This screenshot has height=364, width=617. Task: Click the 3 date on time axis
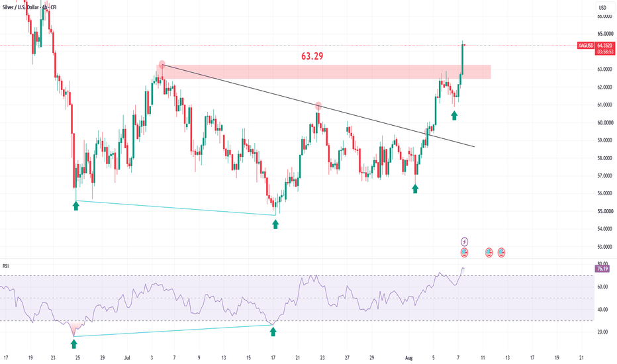coord(152,358)
